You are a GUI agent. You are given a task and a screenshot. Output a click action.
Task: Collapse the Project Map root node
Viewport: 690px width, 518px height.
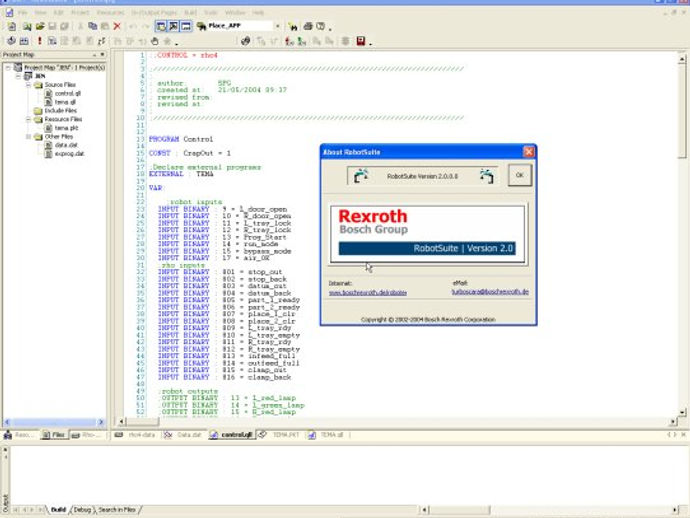(8, 67)
